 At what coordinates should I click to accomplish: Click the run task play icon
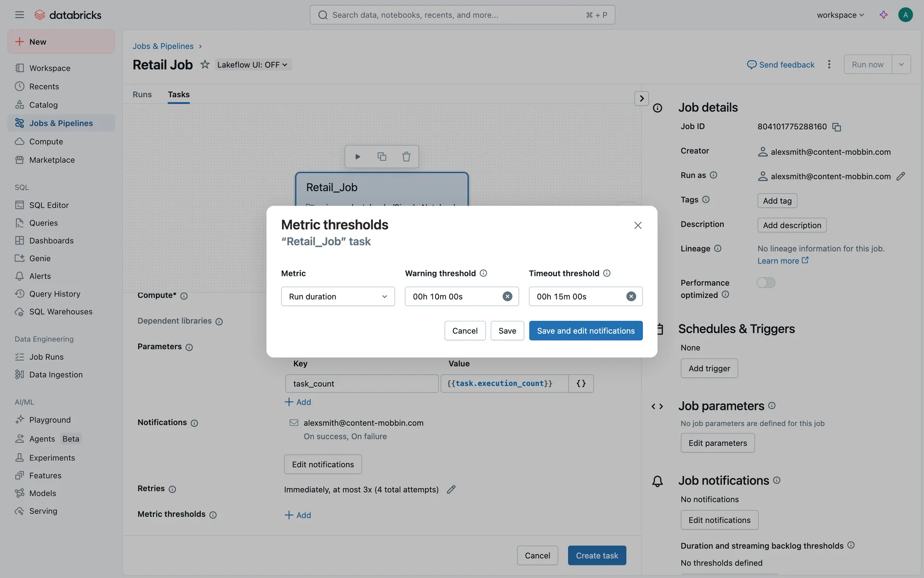[358, 157]
